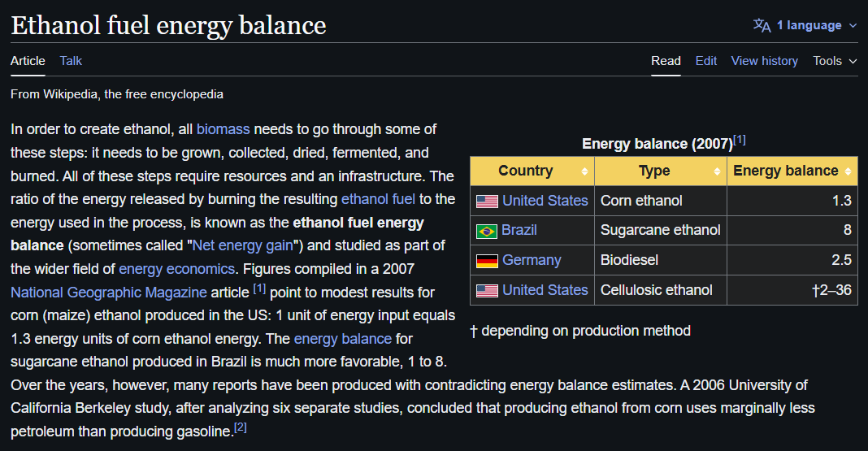This screenshot has height=451, width=868.
Task: Click the Corn ethanol table cell
Action: [x=661, y=201]
